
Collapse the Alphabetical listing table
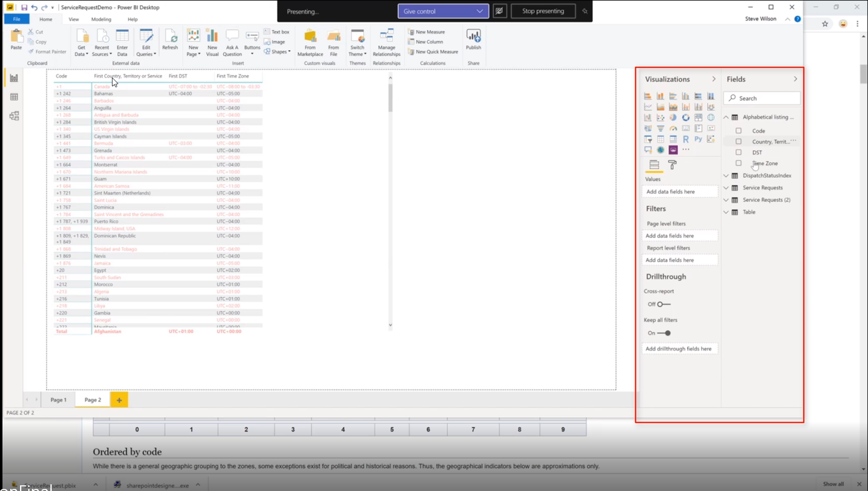726,117
